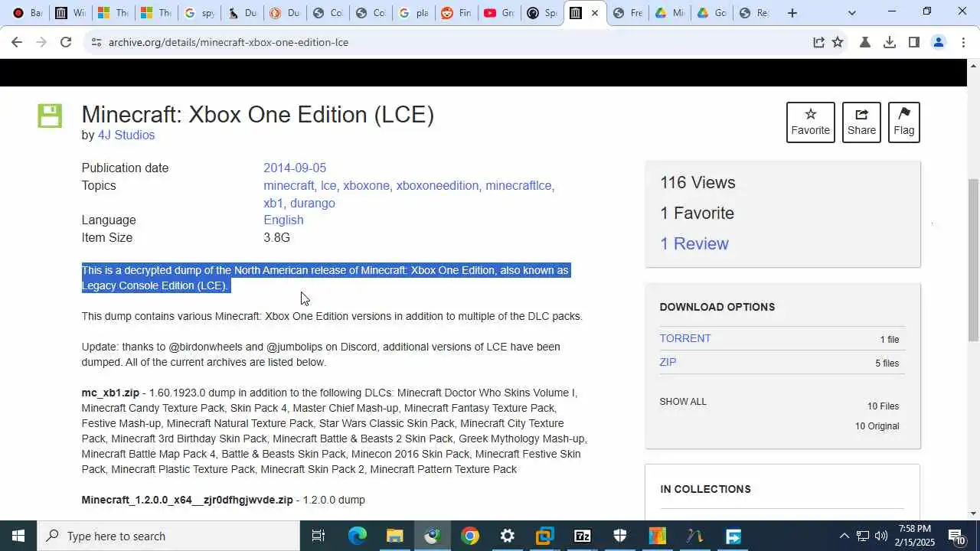Click the Windows 'Type here to search' box

(168, 536)
